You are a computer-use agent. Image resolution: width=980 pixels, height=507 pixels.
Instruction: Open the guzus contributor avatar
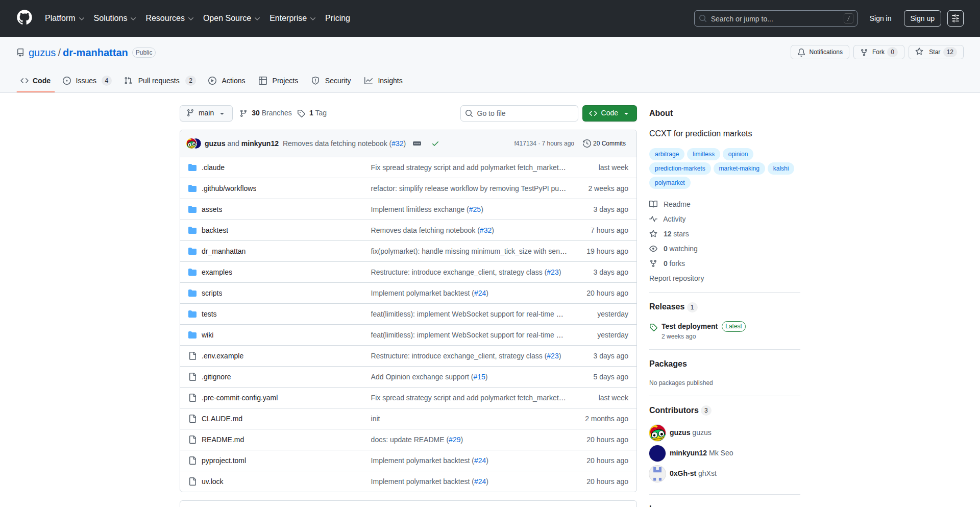657,433
